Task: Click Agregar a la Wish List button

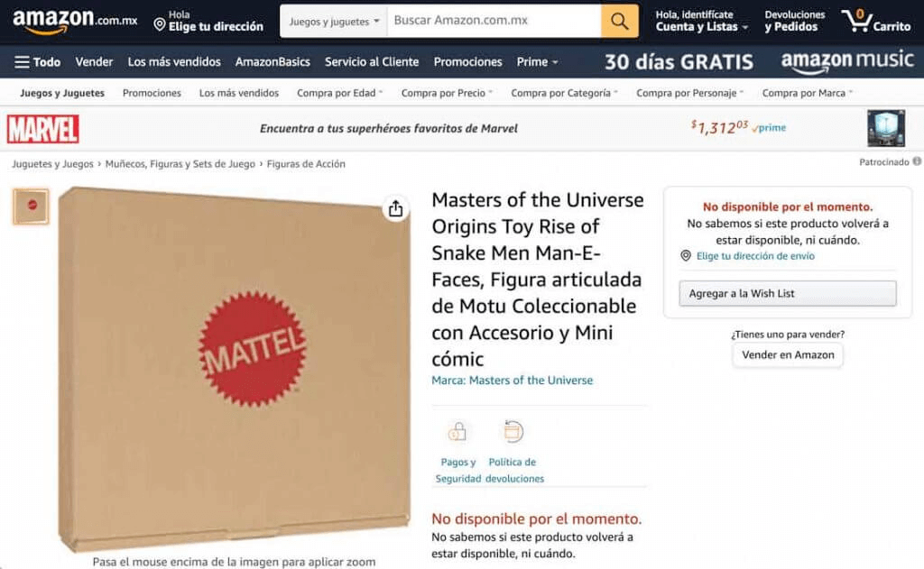Action: (787, 293)
